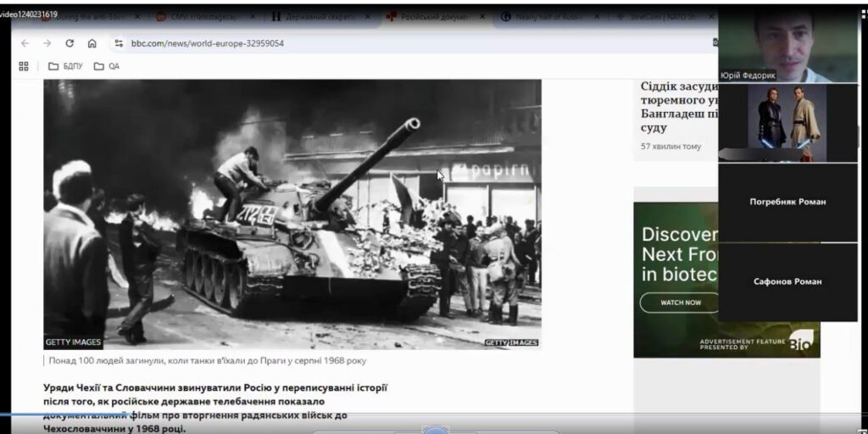This screenshot has width=868, height=434.
Task: Select Сафонов Роман participant tile
Action: click(787, 281)
